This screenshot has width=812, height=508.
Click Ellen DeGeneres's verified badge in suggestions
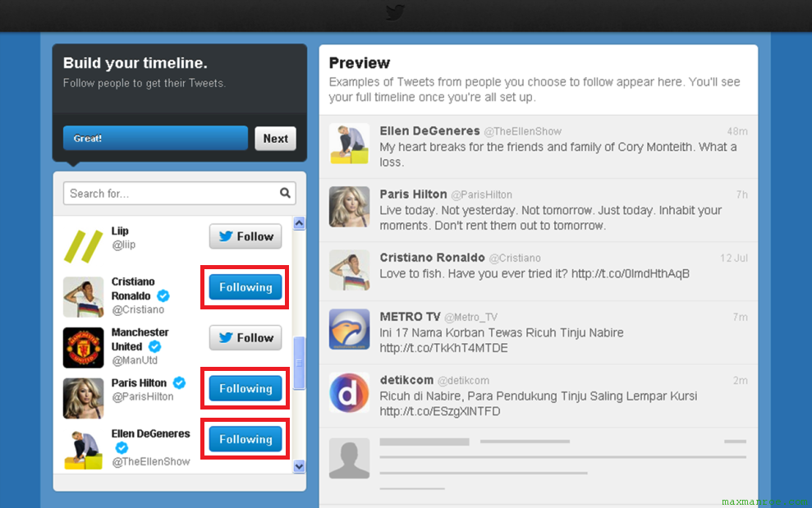tap(122, 449)
